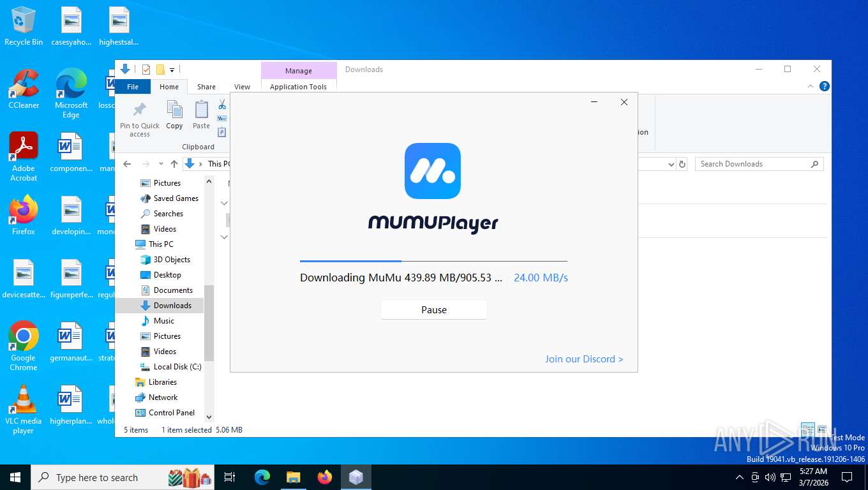This screenshot has height=490, width=868.
Task: Open Firefox desktop shortcut
Action: tap(24, 215)
